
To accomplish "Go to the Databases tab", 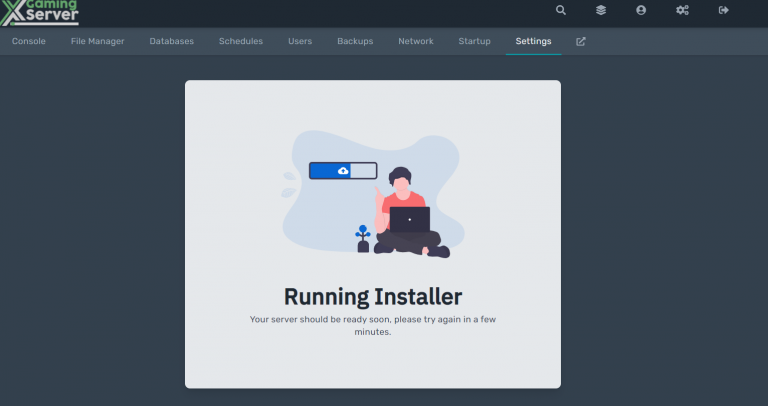I will (171, 42).
